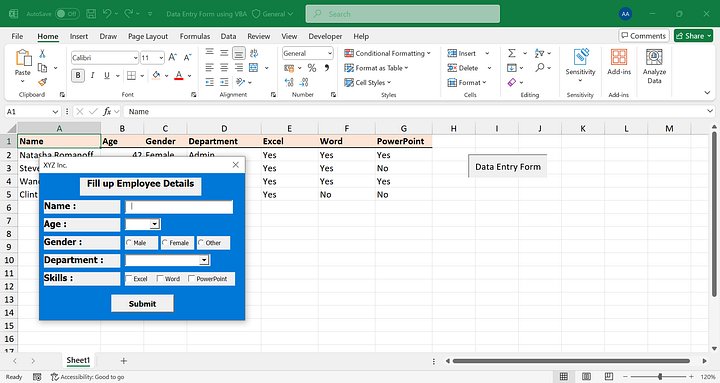Open the Department combo box in form
Screen dimensions: 720x383
pos(204,260)
